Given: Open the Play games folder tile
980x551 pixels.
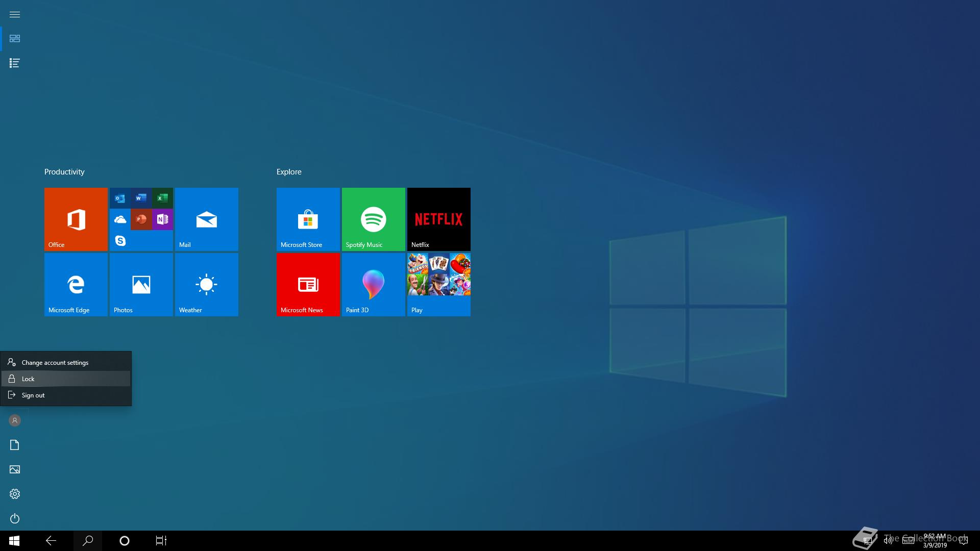Looking at the screenshot, I should (x=439, y=285).
